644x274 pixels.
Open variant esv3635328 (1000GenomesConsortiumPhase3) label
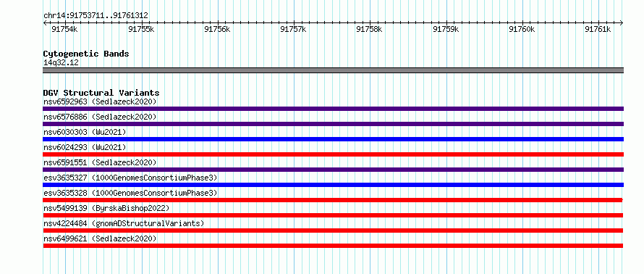(x=130, y=193)
